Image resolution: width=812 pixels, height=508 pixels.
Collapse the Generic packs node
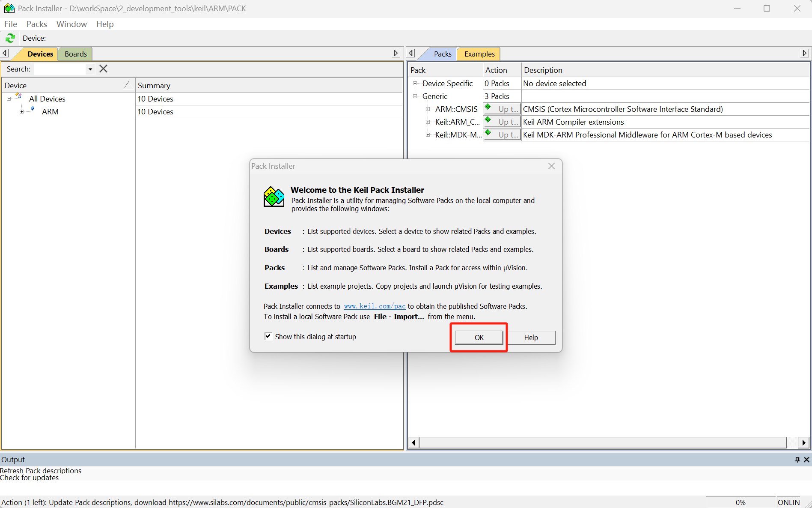tap(415, 96)
